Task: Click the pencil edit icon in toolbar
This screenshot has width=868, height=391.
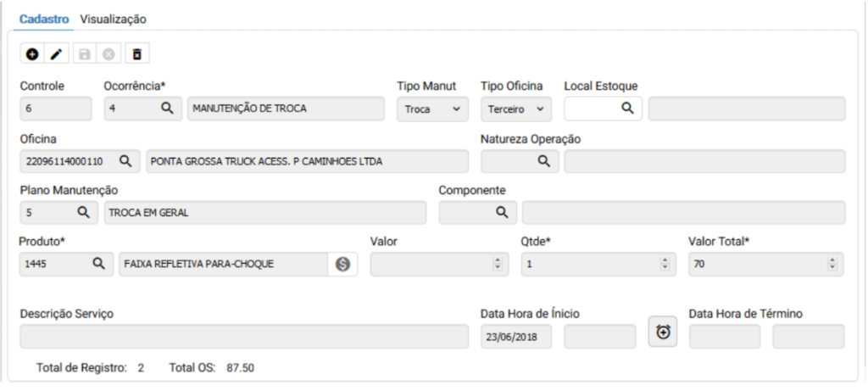Action: [x=56, y=54]
